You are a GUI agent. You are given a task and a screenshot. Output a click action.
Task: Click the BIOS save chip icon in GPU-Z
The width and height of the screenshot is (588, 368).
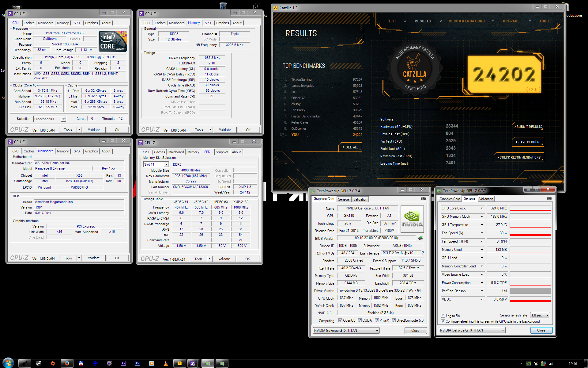click(420, 238)
